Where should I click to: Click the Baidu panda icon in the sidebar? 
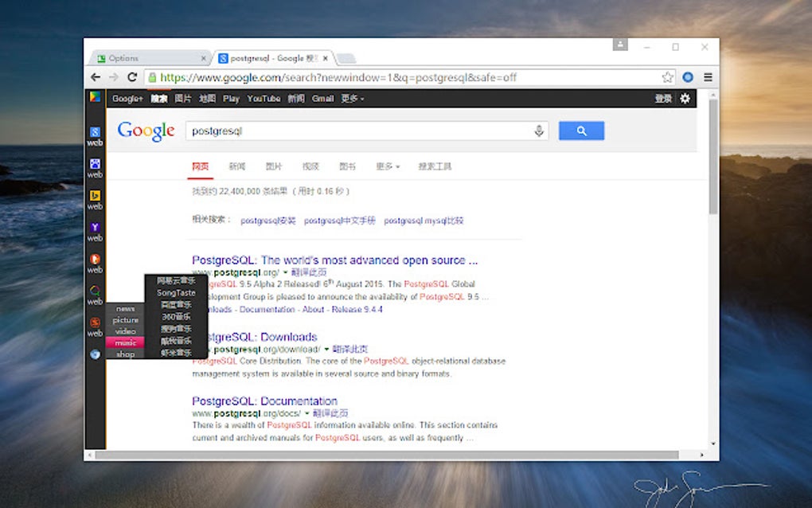(x=94, y=163)
